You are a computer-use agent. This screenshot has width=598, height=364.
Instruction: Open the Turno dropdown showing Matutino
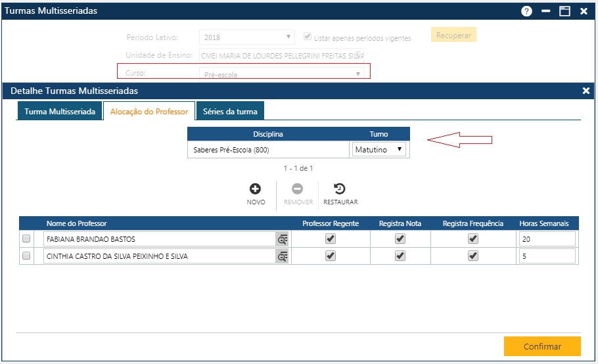click(x=379, y=150)
